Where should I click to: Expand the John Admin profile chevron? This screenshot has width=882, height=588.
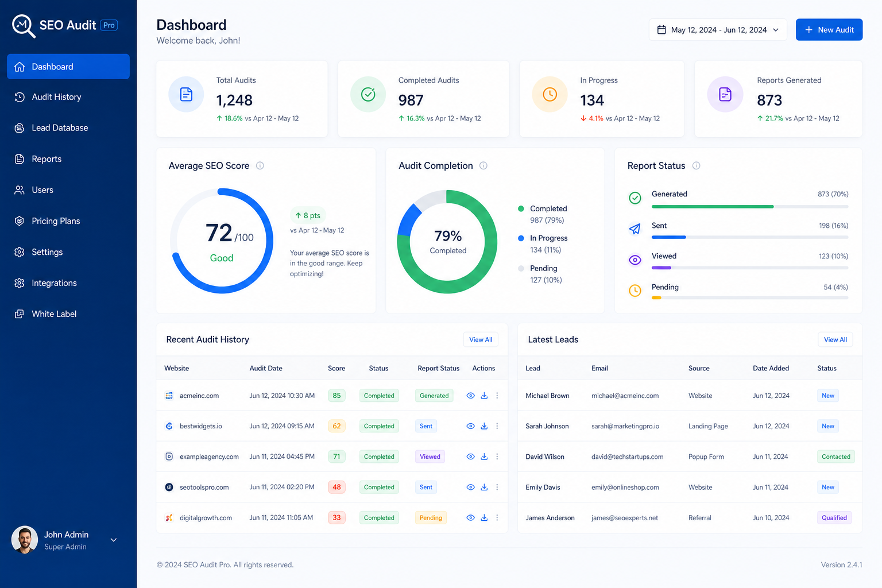pyautogui.click(x=114, y=540)
